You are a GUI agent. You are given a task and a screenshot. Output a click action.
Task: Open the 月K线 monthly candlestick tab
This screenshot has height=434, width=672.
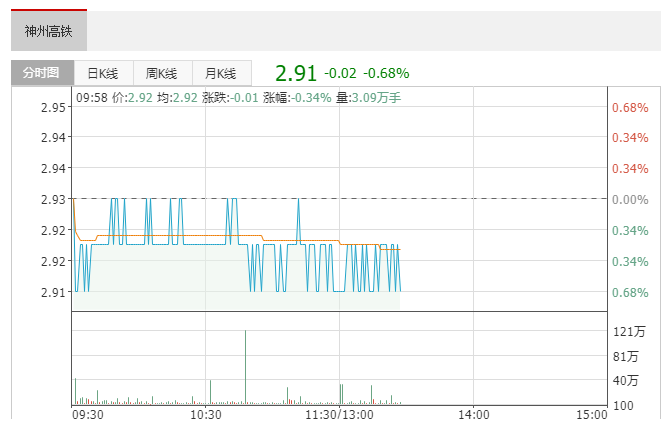coord(222,73)
